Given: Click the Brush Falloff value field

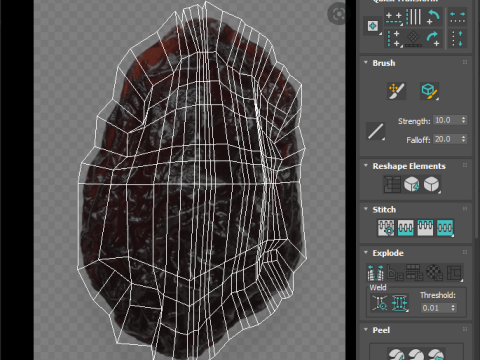Looking at the screenshot, I should pos(447,139).
